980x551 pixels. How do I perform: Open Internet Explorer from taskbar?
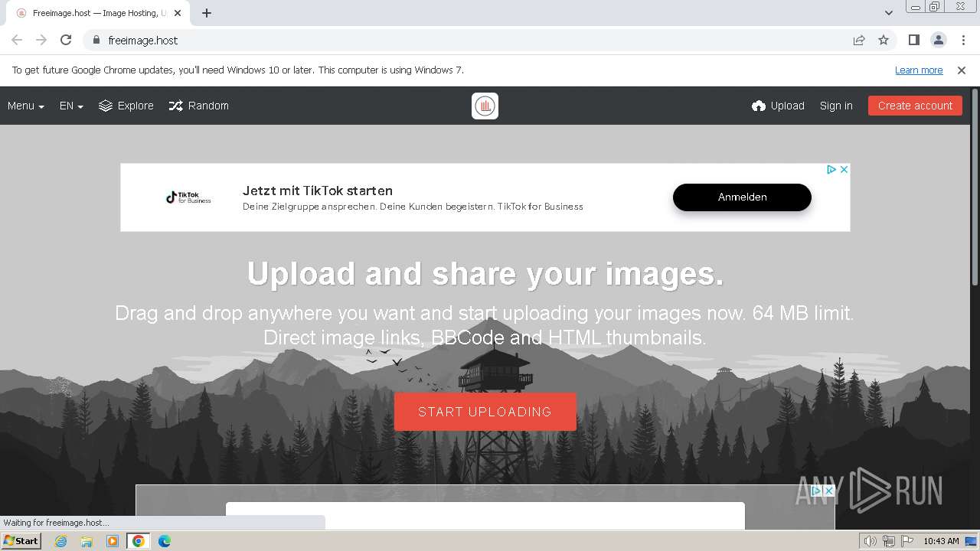[x=60, y=541]
